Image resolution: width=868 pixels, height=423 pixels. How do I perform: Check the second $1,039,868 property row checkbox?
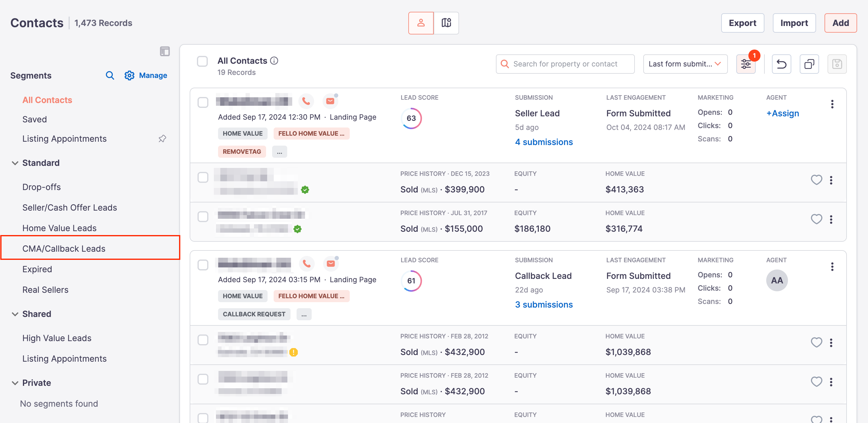point(203,379)
